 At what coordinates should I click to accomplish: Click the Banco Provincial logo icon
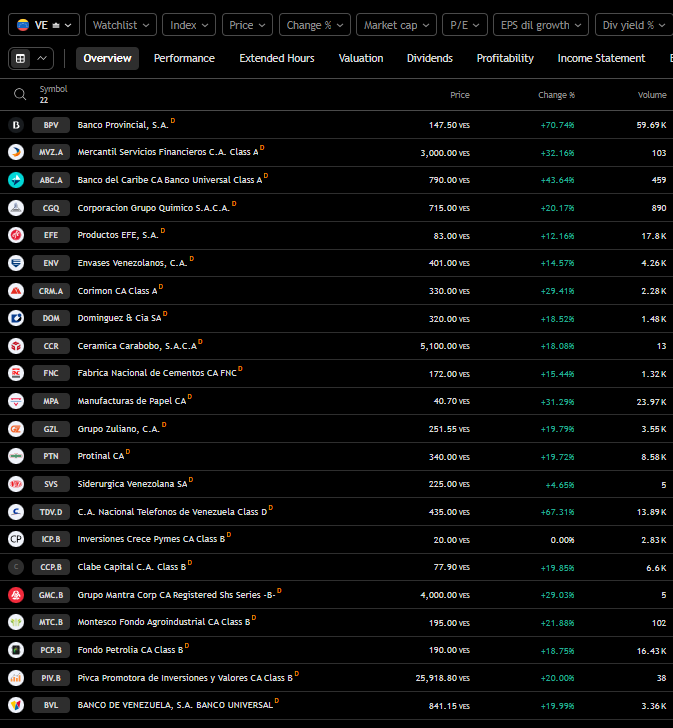point(16,125)
